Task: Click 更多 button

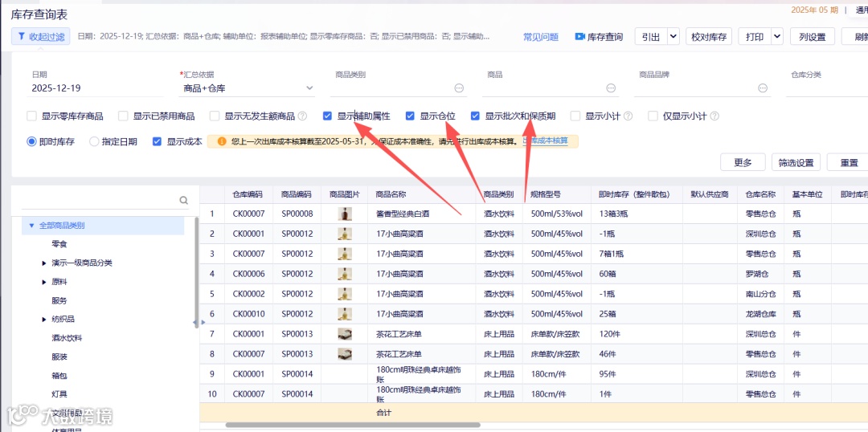Action: (x=743, y=163)
